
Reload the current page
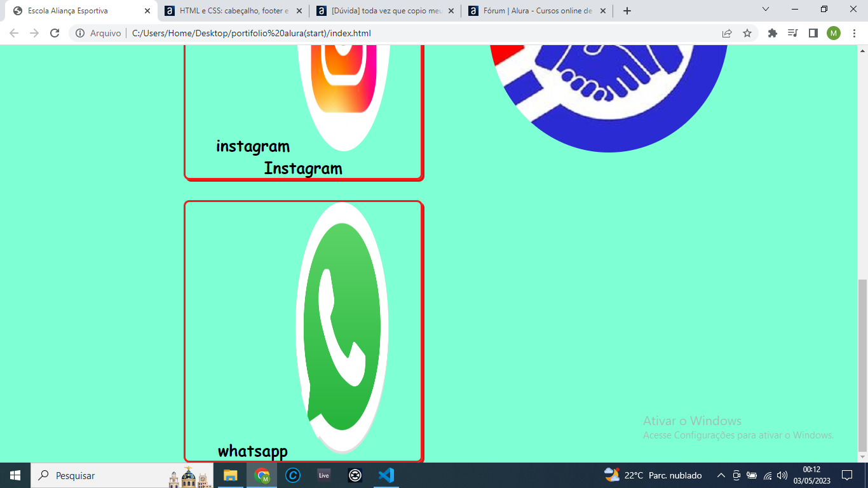tap(55, 33)
